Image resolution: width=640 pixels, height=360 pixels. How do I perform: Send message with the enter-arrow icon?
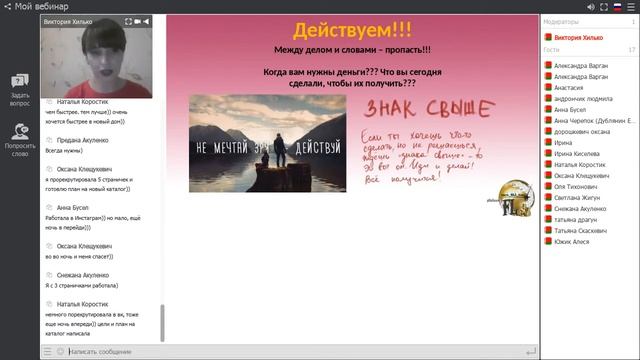[x=531, y=351]
